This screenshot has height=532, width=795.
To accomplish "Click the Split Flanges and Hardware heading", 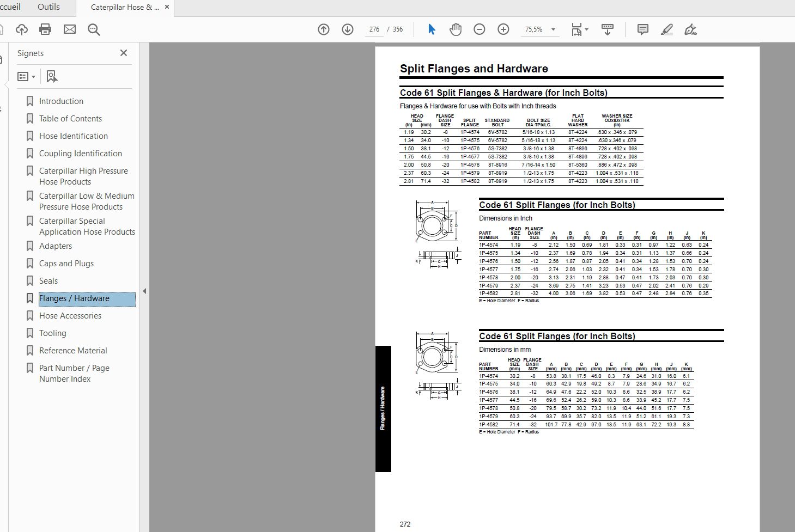I will tap(474, 69).
